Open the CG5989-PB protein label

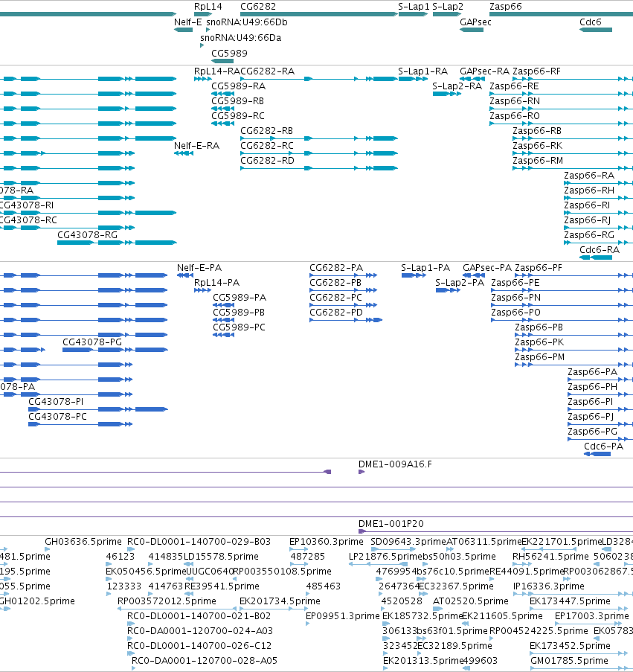click(239, 313)
